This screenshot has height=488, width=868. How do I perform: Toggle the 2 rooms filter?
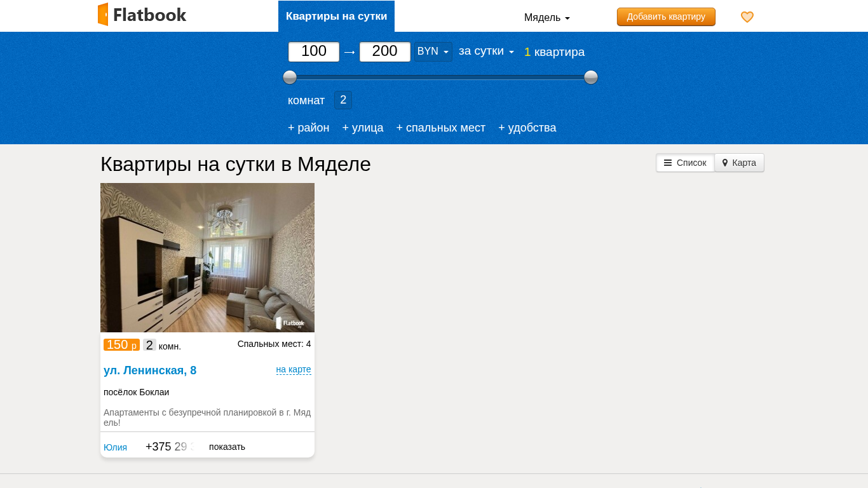pyautogui.click(x=343, y=100)
